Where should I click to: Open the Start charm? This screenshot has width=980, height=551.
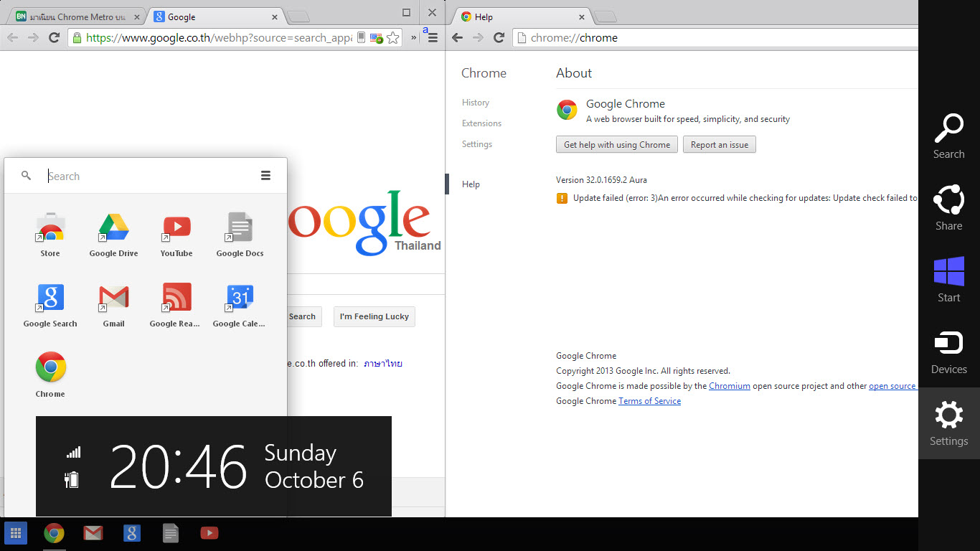coord(948,280)
